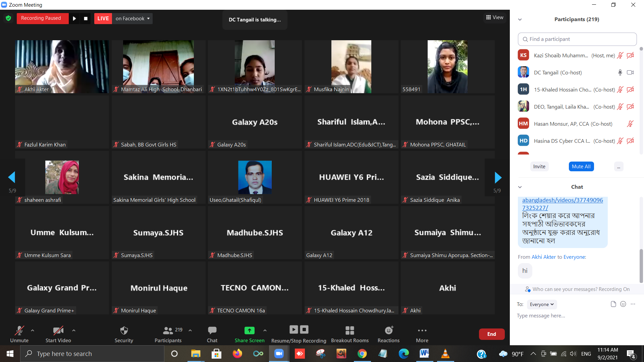Open the 'Everyone' recipient dropdown
Screen dimensions: 644x362
pyautogui.click(x=542, y=304)
